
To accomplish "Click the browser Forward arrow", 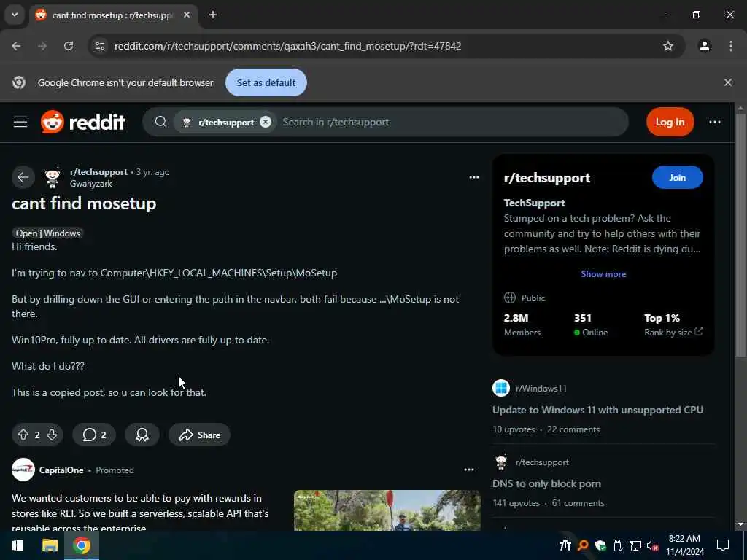I will click(x=42, y=46).
